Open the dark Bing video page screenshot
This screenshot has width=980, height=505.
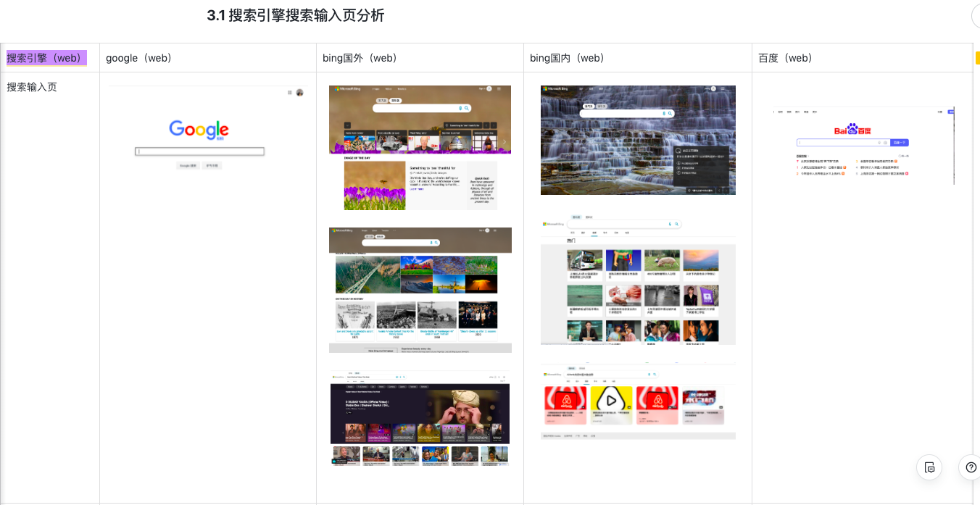420,418
